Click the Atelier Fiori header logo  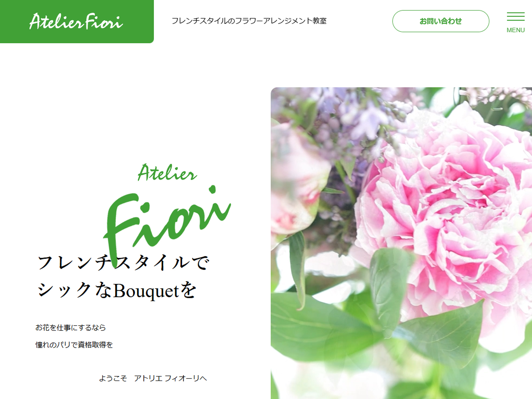(x=76, y=22)
